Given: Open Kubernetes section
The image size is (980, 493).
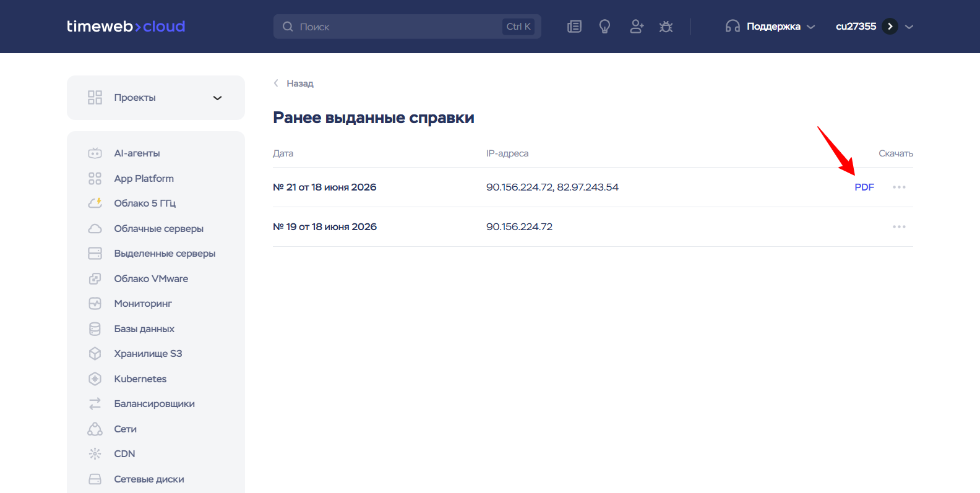Looking at the screenshot, I should (x=140, y=379).
